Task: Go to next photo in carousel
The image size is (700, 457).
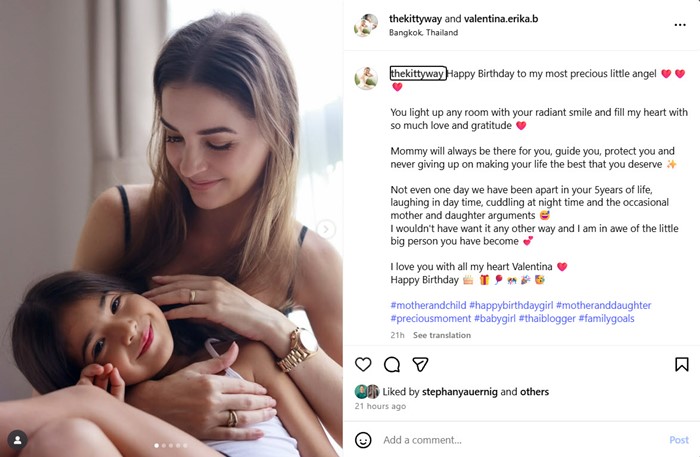Action: (x=326, y=229)
